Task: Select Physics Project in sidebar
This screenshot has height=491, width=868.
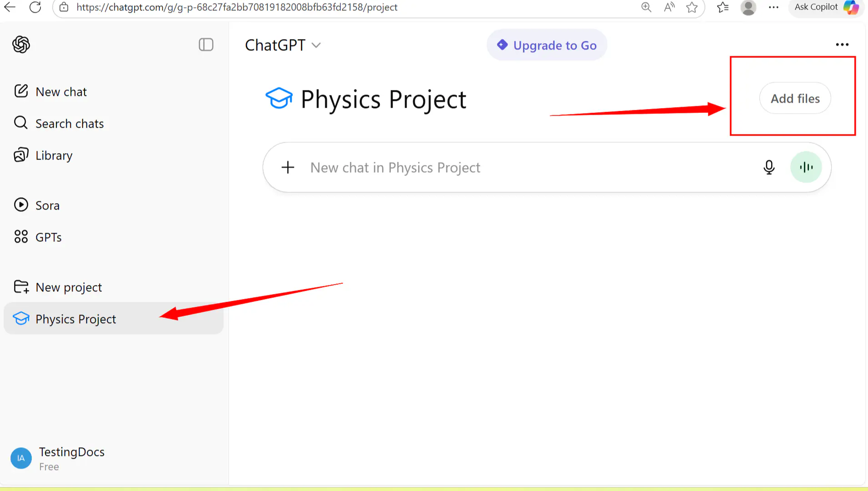Action: (x=113, y=318)
